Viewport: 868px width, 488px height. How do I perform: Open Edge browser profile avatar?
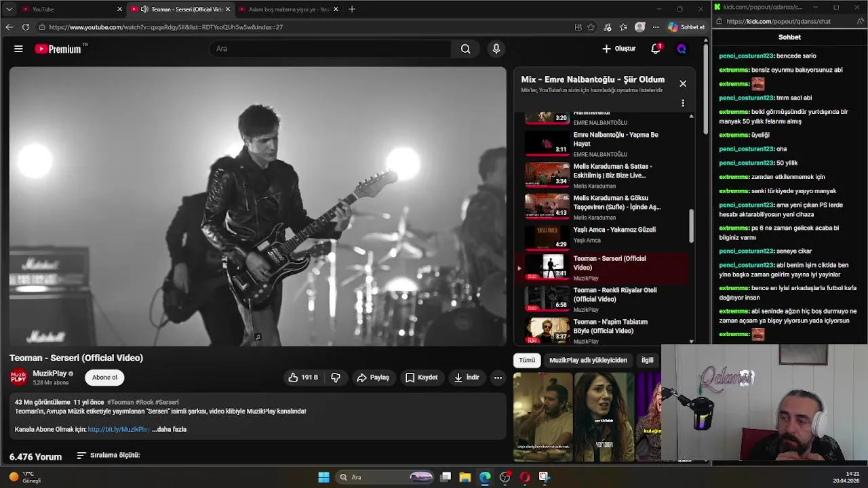point(639,27)
